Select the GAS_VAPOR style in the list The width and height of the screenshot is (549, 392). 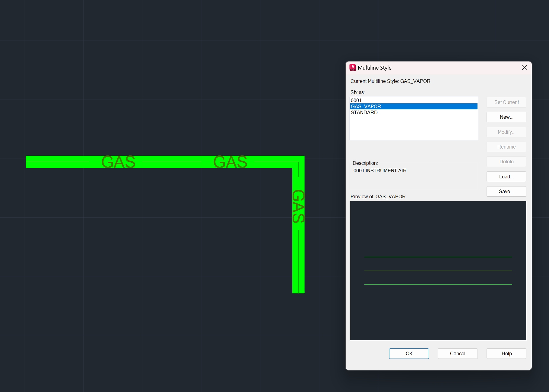point(414,106)
